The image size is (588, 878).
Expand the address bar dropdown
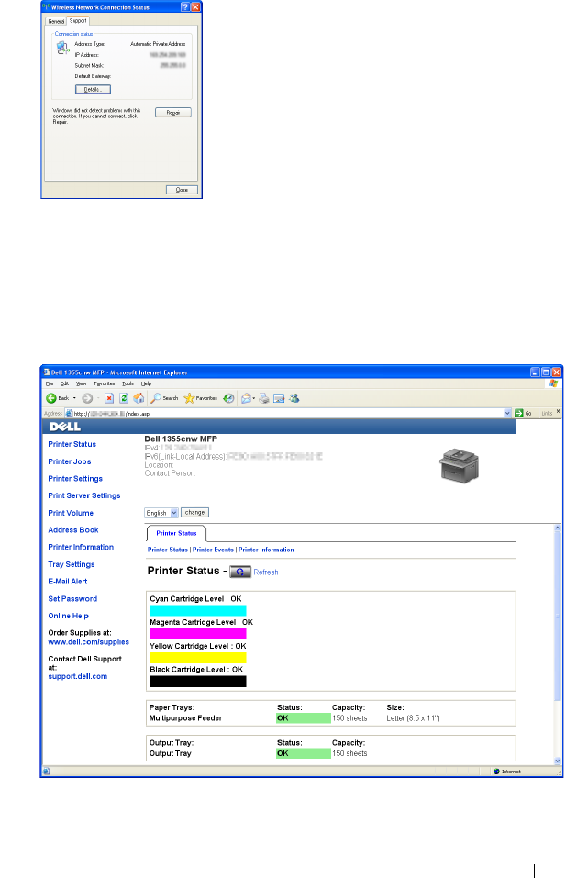pyautogui.click(x=507, y=413)
